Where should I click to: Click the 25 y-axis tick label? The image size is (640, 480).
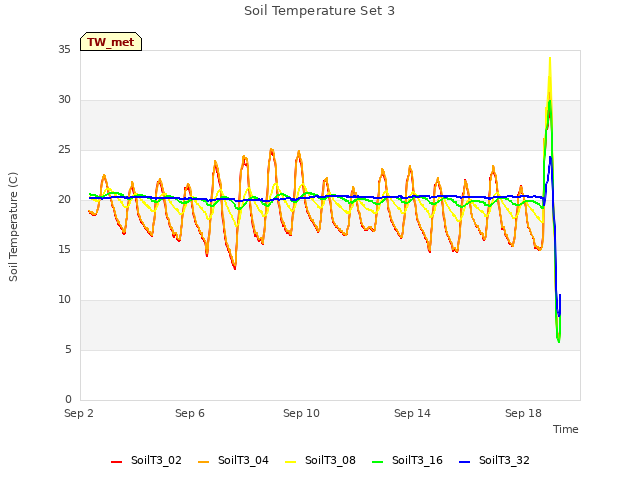pos(64,150)
